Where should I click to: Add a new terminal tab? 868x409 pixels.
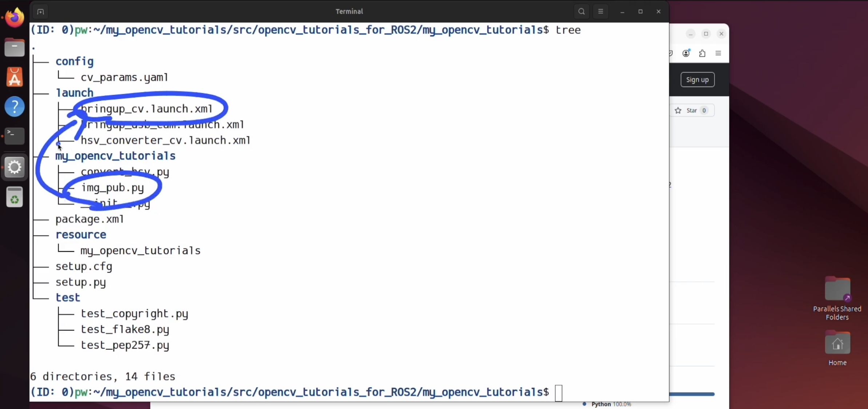[x=40, y=12]
